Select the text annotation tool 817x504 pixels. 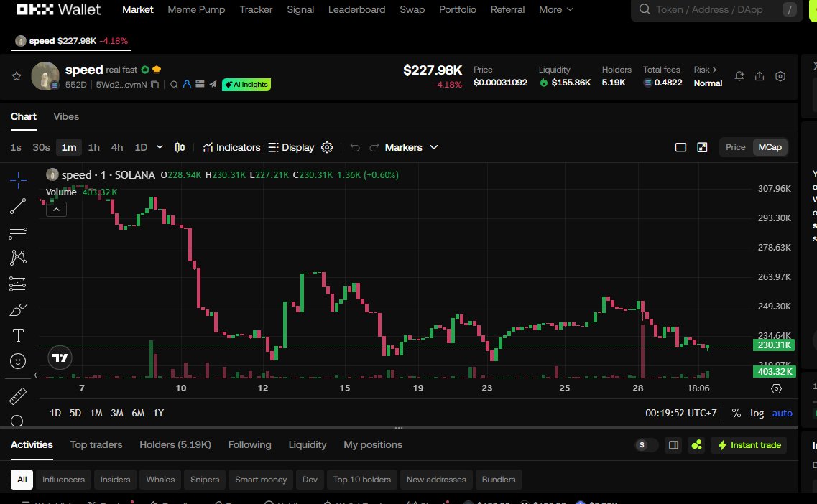[x=17, y=335]
